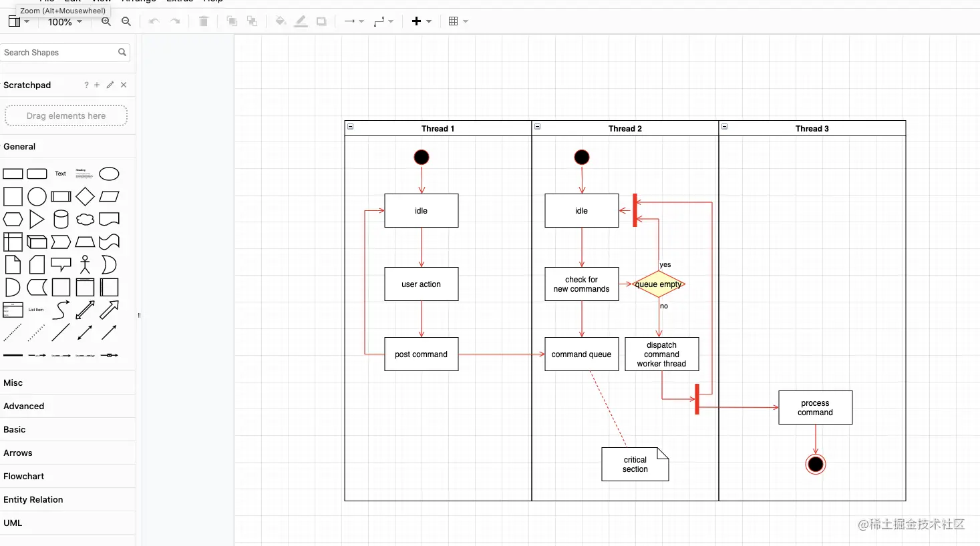980x546 pixels.
Task: Select the Callout speech bubble shape
Action: click(x=61, y=264)
